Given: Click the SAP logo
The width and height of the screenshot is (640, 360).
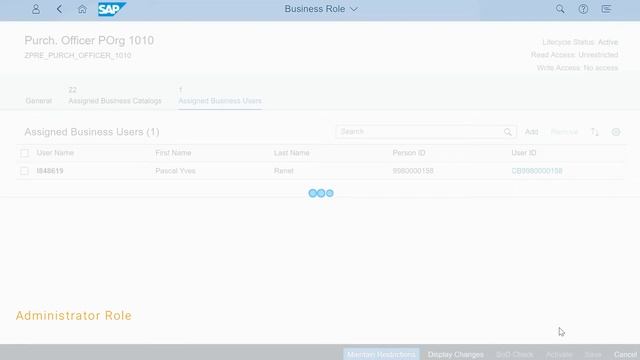Looking at the screenshot, I should 112,9.
